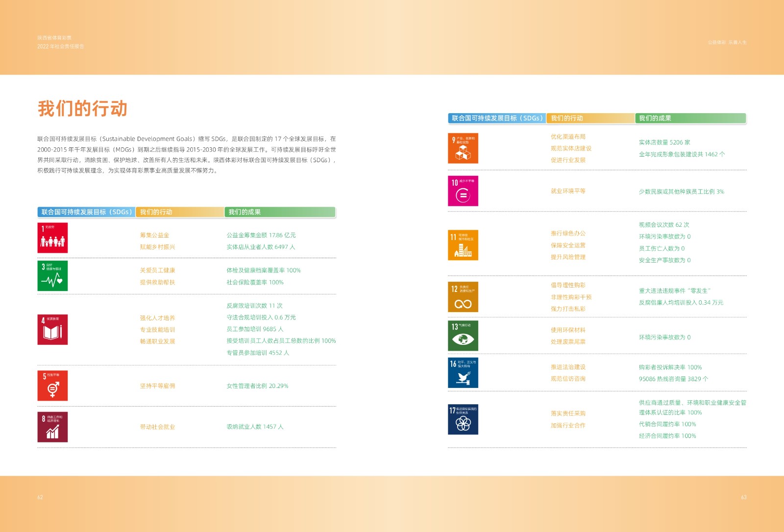
Task: Select the text 吸纳就业人数 1457 人
Action: tap(255, 427)
